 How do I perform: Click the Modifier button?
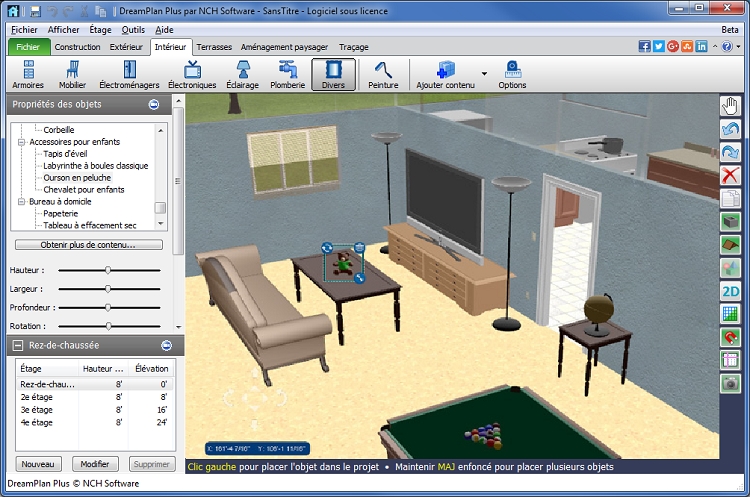[95, 464]
